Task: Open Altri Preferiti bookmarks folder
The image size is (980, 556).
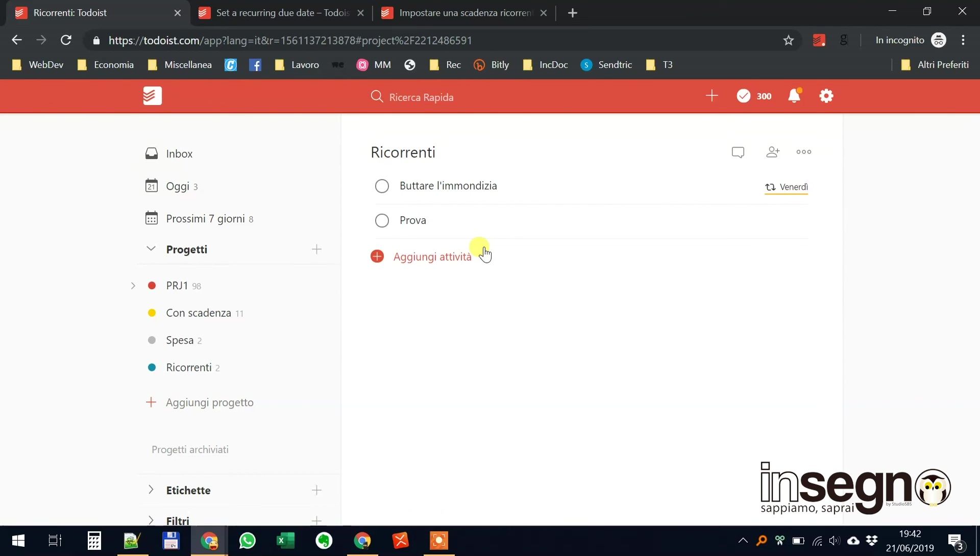Action: tap(935, 65)
